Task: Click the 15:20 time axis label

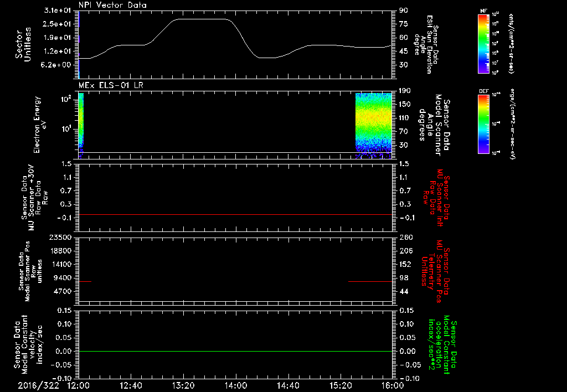Action: [x=341, y=385]
